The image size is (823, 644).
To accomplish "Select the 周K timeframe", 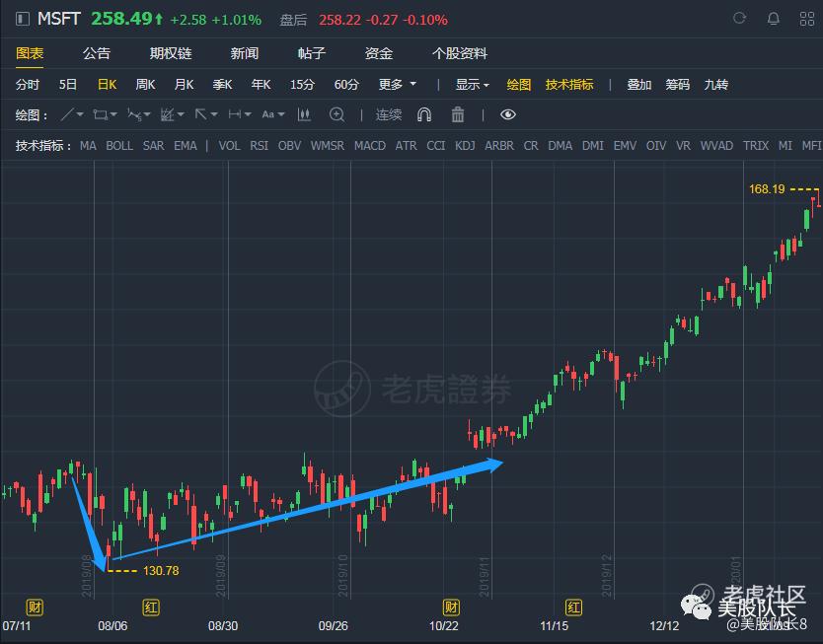I will click(145, 85).
